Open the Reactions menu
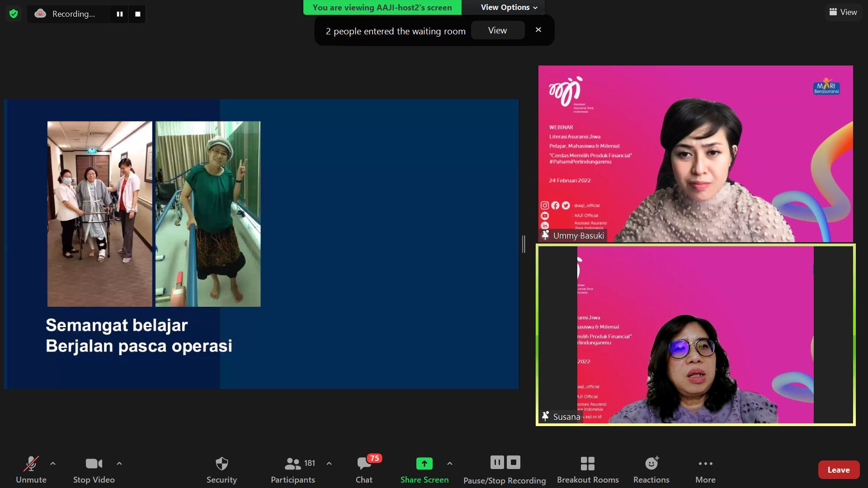Image resolution: width=868 pixels, height=488 pixels. pyautogui.click(x=651, y=470)
